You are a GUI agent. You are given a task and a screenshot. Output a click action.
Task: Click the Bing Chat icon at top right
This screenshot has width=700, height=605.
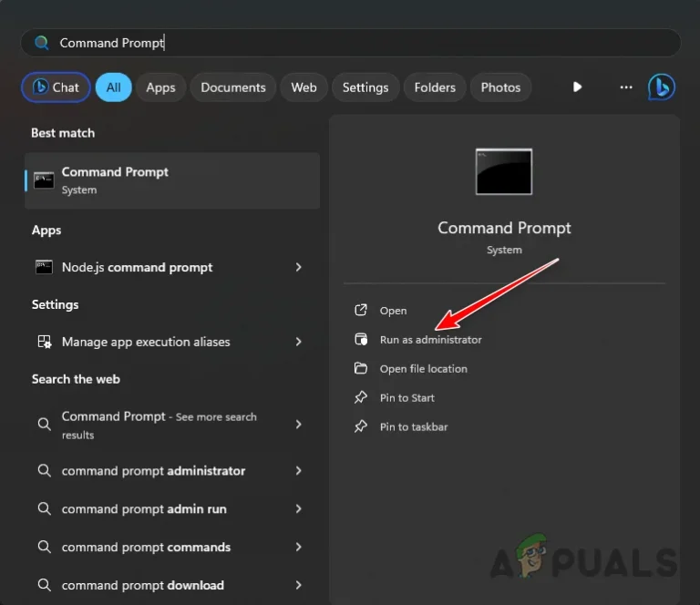click(661, 87)
